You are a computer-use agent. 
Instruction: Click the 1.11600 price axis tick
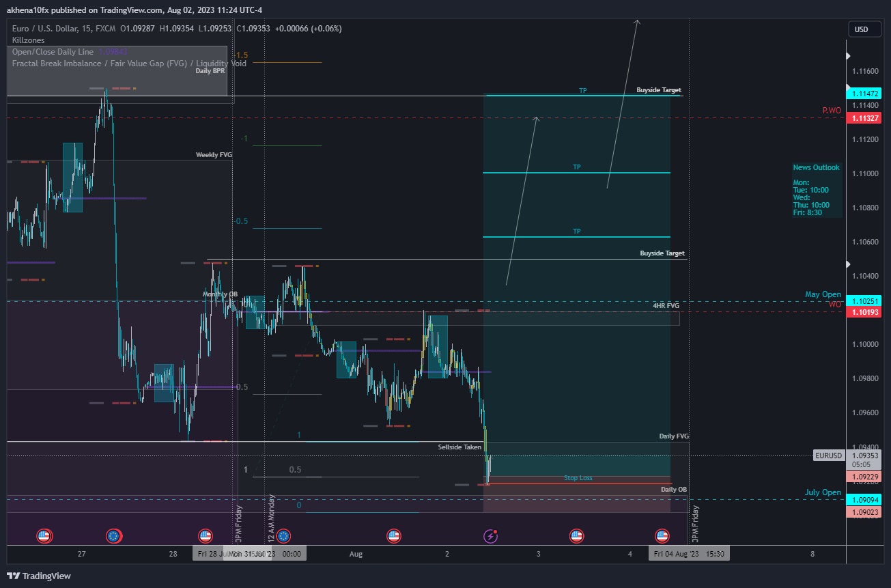coord(864,71)
